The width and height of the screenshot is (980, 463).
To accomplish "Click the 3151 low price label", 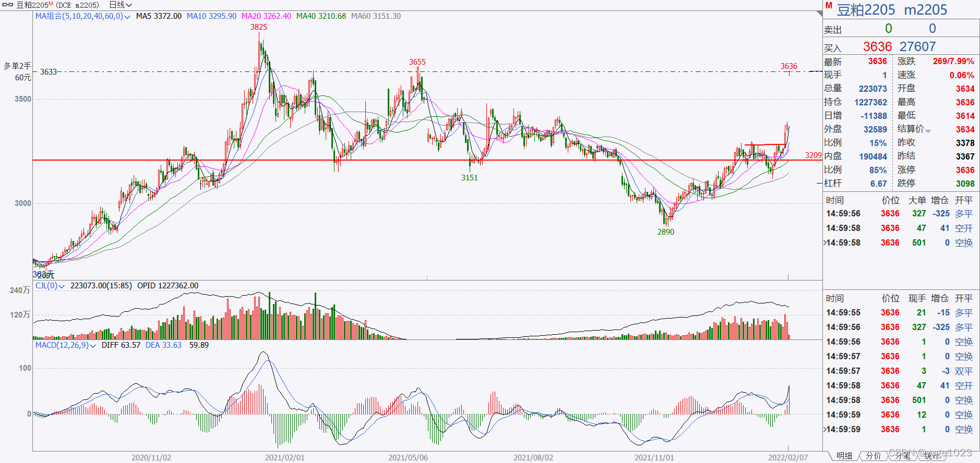I will 470,178.
